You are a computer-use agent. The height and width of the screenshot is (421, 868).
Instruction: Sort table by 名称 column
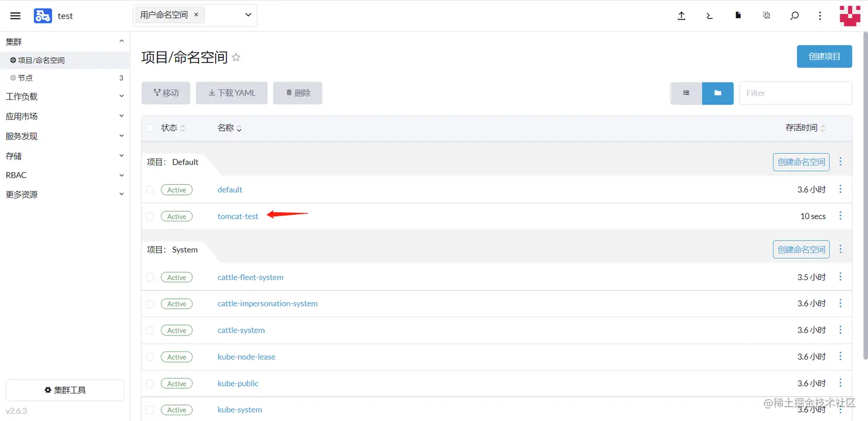pos(230,128)
